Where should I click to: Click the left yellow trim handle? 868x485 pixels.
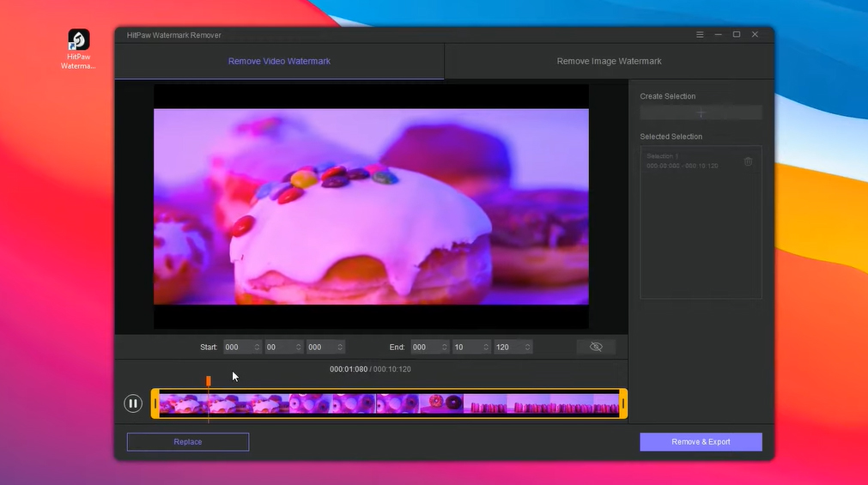(x=155, y=403)
